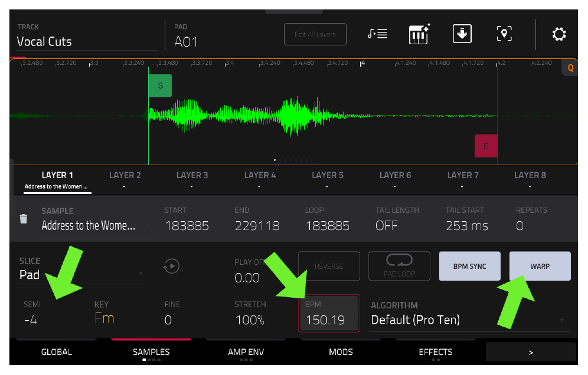
Task: Click the STRETCH 100% value
Action: 250,320
